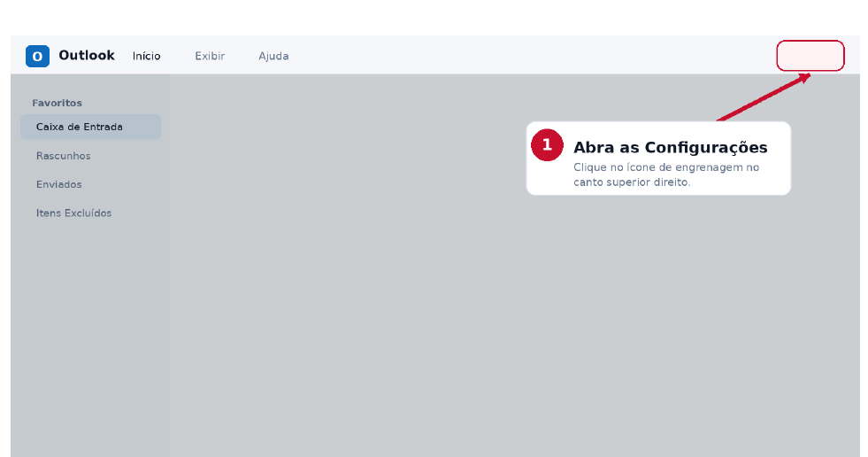Click the Outlook app title text

point(87,56)
